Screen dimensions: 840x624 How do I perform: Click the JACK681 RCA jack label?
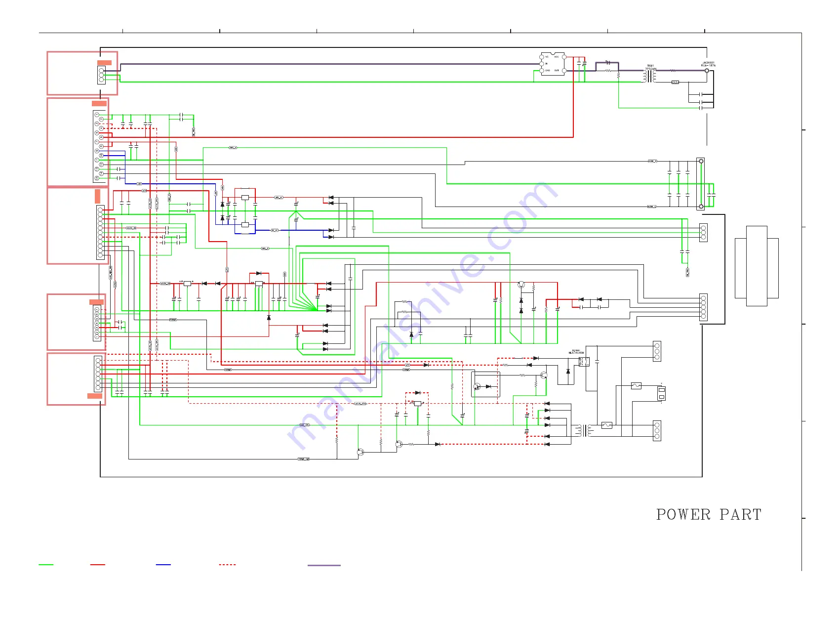coord(708,64)
